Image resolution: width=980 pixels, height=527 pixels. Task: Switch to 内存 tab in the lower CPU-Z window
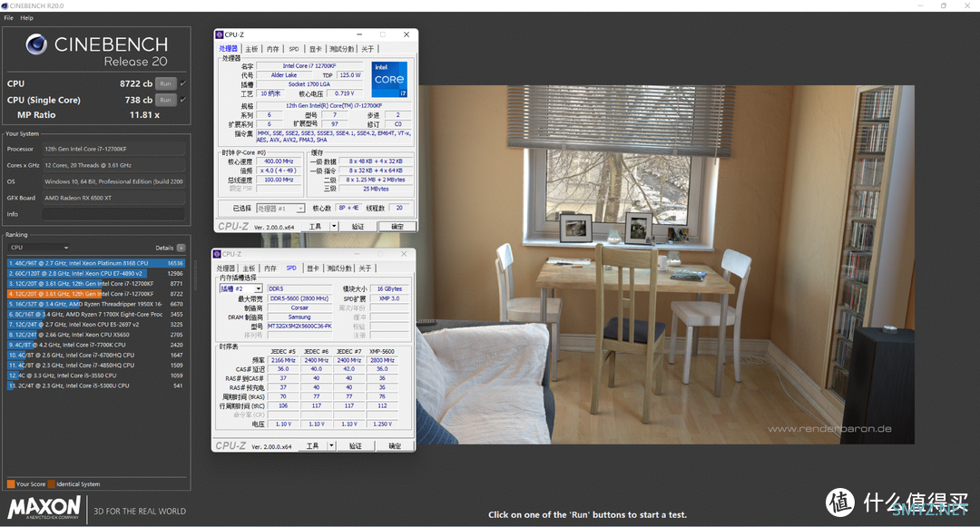coord(270,268)
